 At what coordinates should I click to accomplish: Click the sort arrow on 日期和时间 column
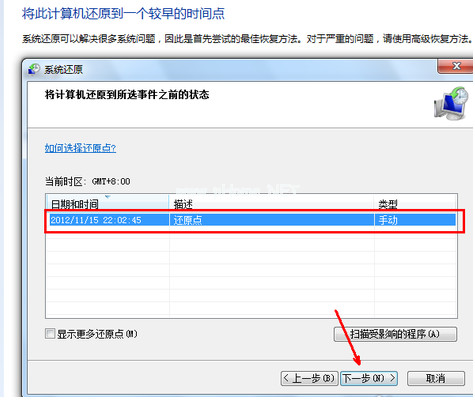107,196
